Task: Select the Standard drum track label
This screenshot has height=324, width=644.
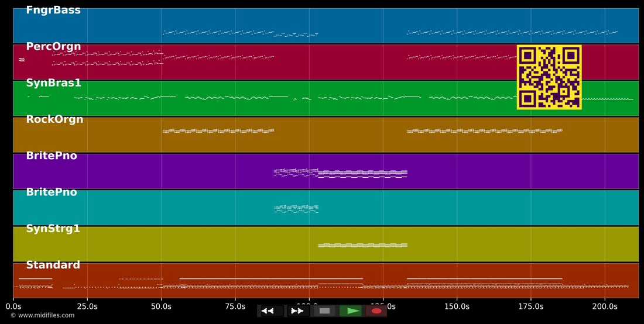Action: pos(53,265)
